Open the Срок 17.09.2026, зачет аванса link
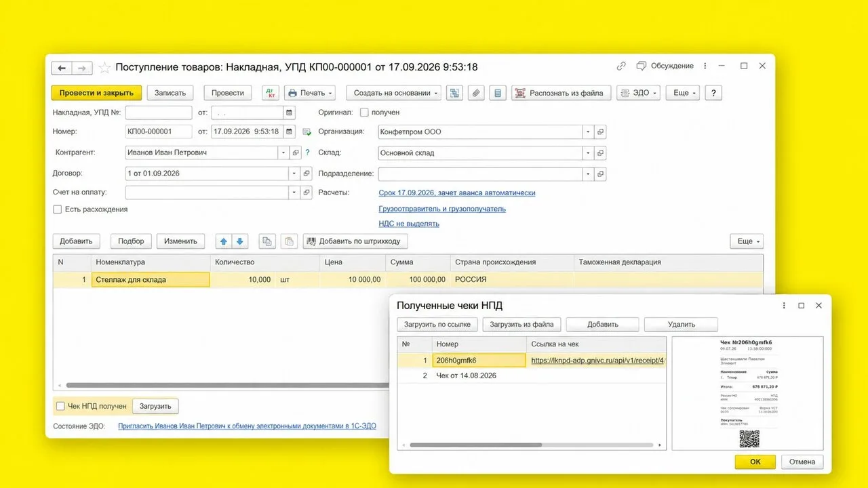The width and height of the screenshot is (868, 488). [457, 192]
